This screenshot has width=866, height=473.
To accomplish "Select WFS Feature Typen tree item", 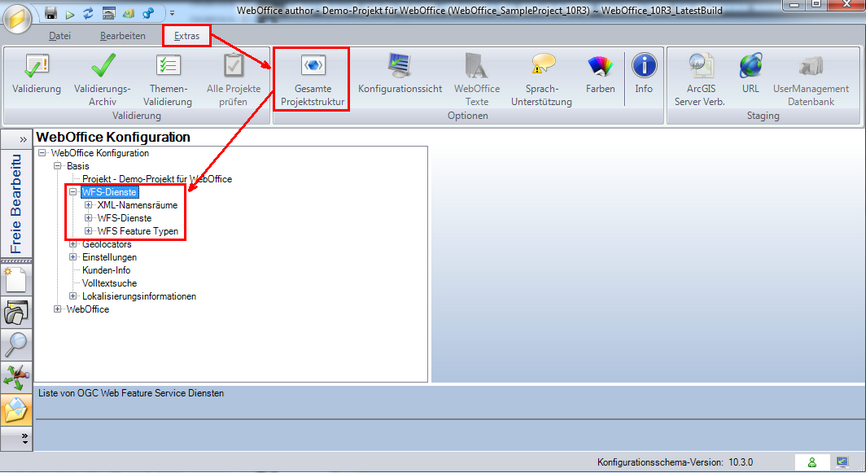I will coord(138,231).
